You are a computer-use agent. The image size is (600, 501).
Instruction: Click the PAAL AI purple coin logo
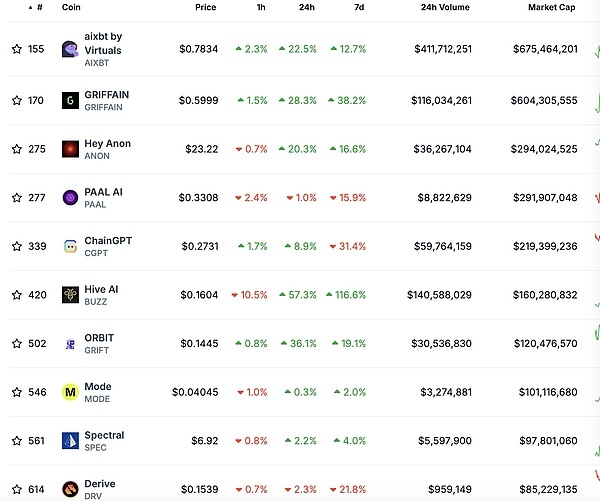click(x=69, y=198)
